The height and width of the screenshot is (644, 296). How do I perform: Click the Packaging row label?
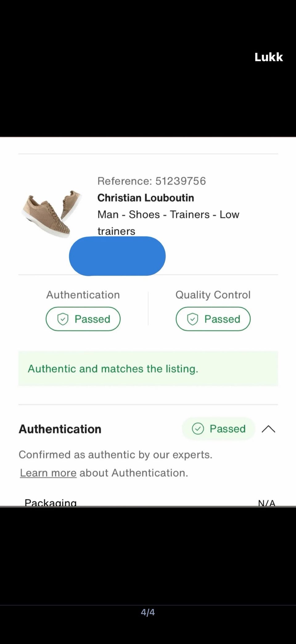coord(51,502)
